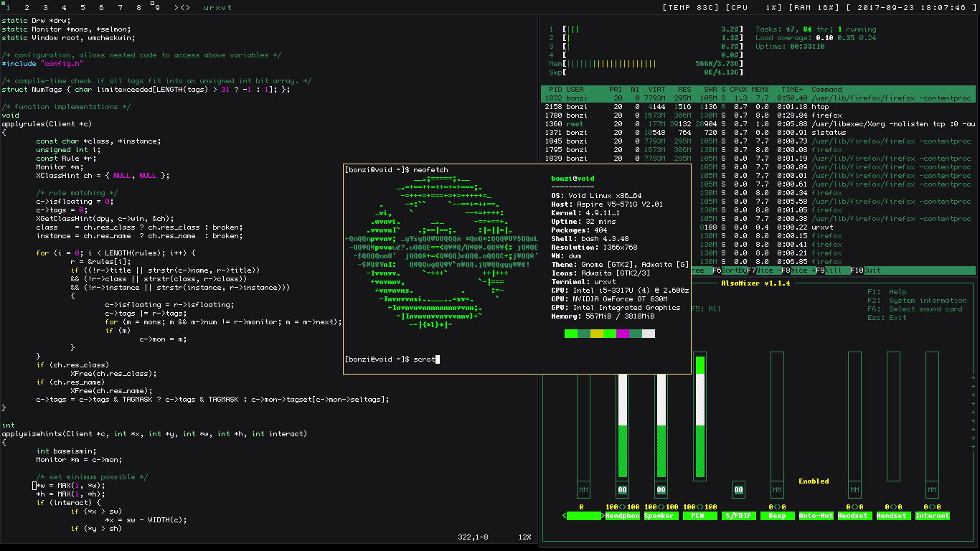This screenshot has width=980, height=551.
Task: Click the magenta neofetch color block
Action: coord(622,334)
